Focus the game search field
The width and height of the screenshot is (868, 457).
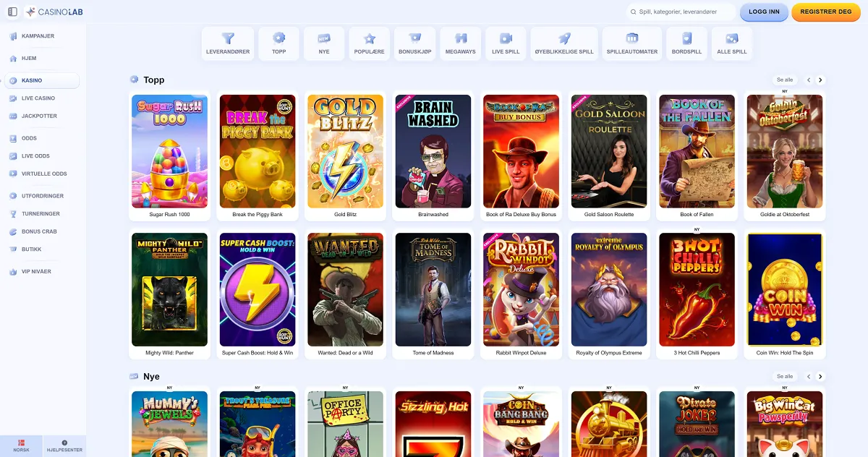coord(681,12)
